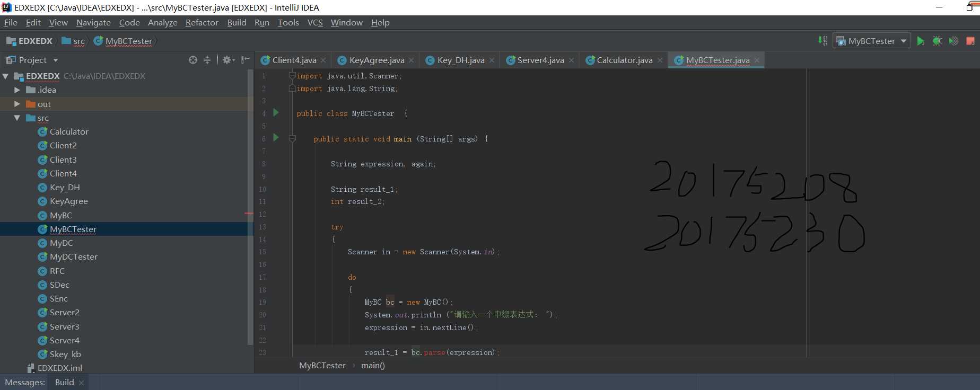Click Scroll from Source target icon
Viewport: 980px width, 390px height.
coord(193,60)
